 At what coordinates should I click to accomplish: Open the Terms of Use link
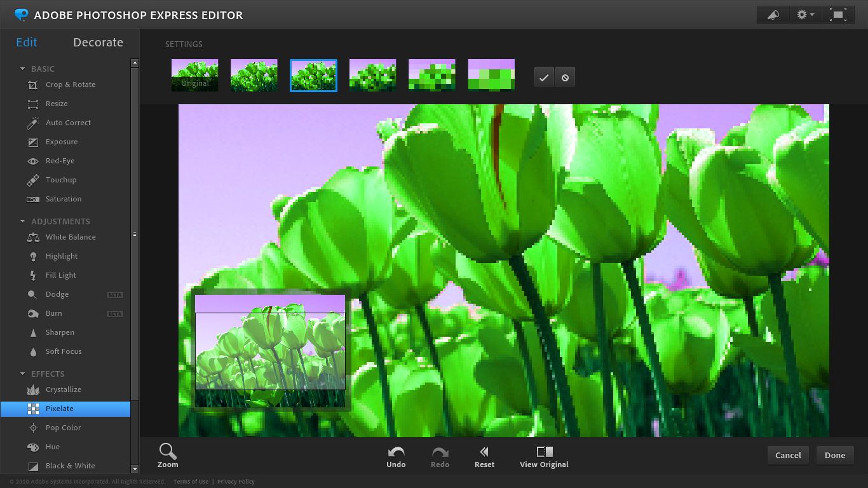click(x=191, y=482)
